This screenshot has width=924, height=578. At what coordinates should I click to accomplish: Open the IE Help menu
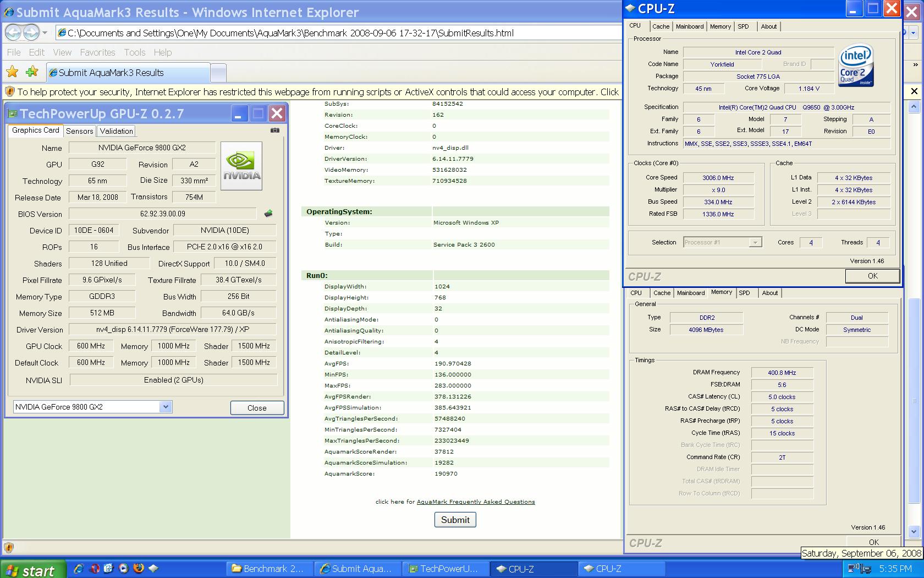(163, 52)
